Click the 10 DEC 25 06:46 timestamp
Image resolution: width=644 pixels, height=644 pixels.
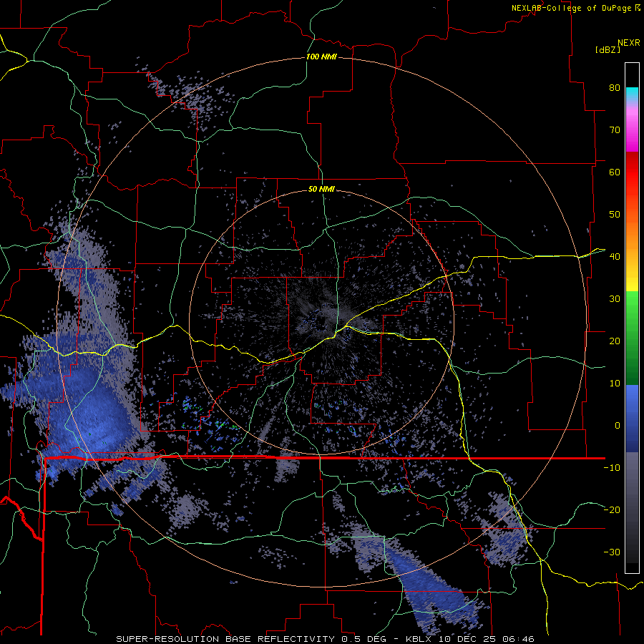pyautogui.click(x=487, y=639)
